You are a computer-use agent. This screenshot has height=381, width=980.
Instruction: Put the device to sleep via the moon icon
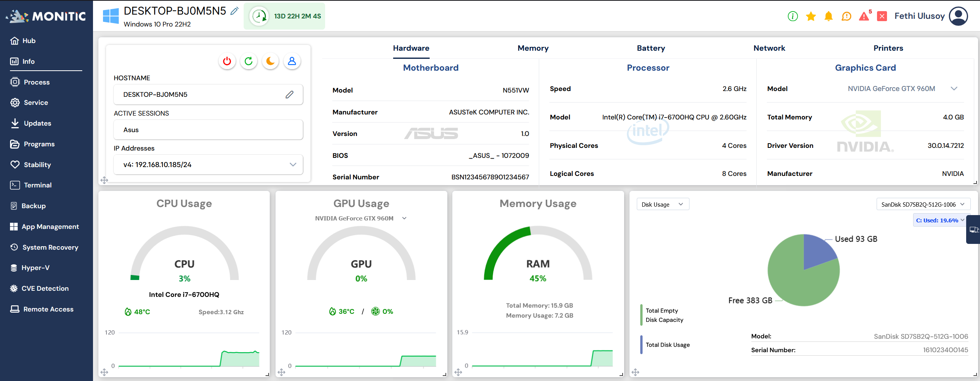270,61
